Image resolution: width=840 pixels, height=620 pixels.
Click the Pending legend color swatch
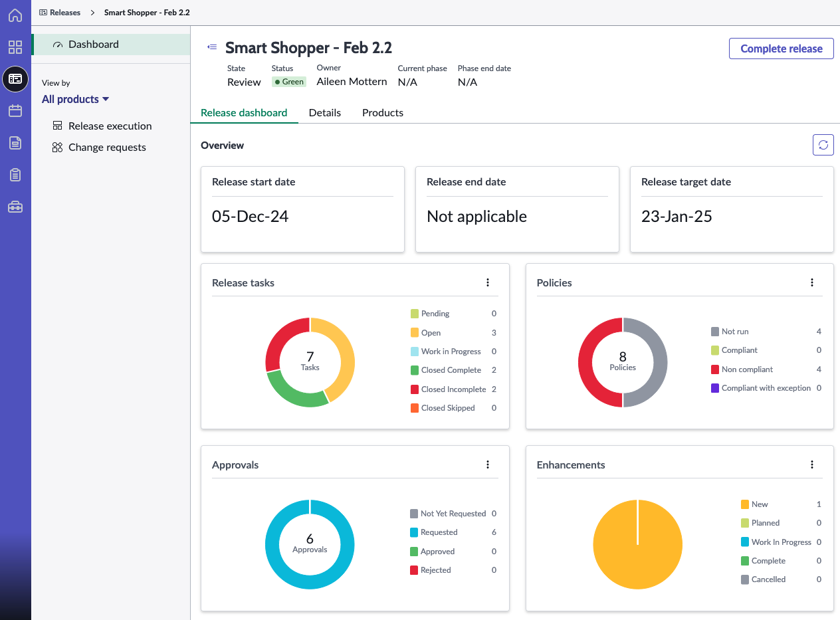[415, 314]
